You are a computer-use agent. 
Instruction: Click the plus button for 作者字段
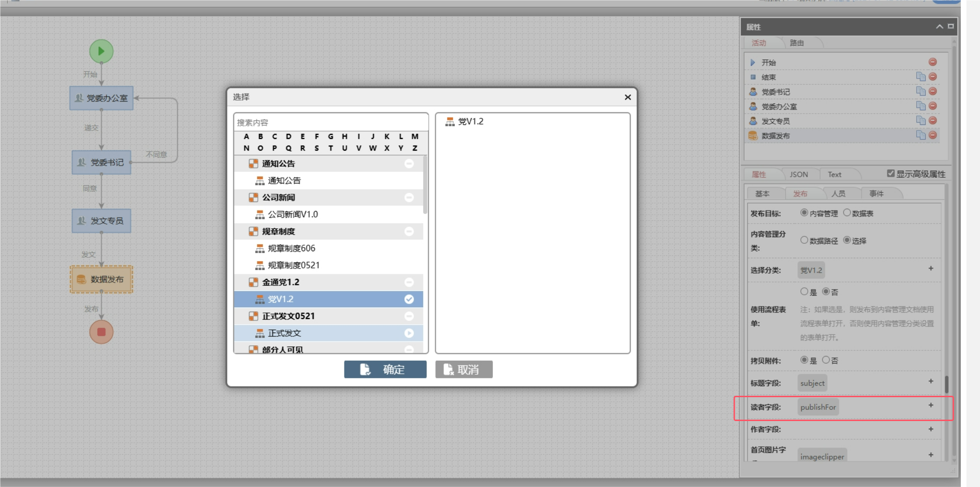pos(931,429)
